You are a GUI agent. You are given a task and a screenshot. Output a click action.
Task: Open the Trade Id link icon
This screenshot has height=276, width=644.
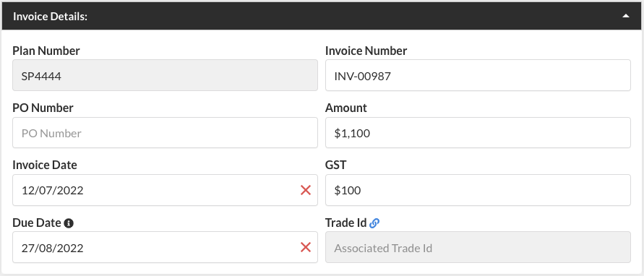click(374, 223)
